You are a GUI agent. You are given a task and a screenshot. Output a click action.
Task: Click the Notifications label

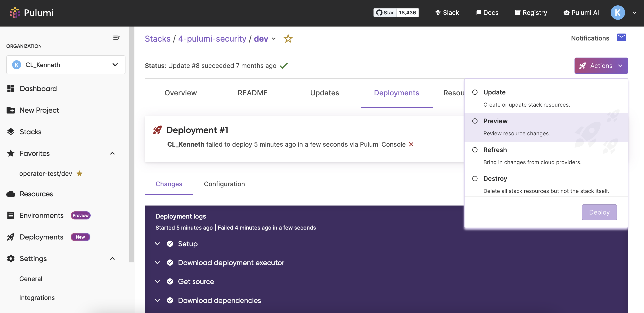(x=590, y=38)
